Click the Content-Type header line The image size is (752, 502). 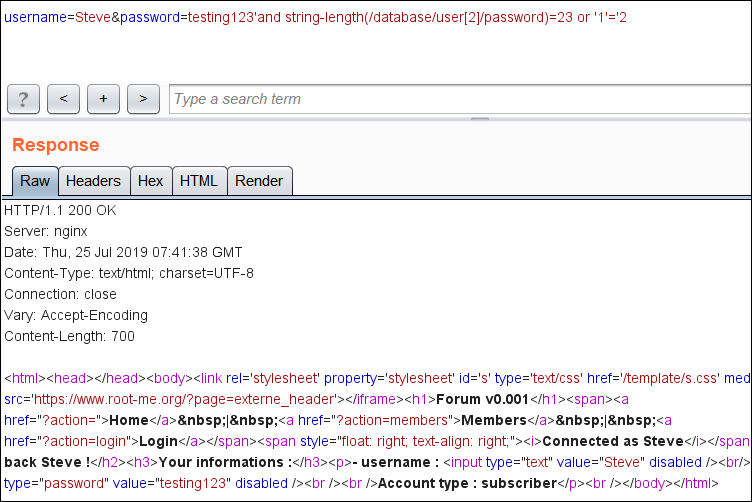tap(129, 273)
